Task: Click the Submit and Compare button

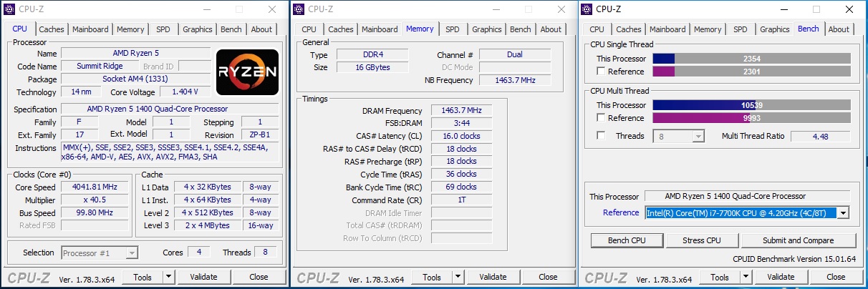Action: point(799,240)
